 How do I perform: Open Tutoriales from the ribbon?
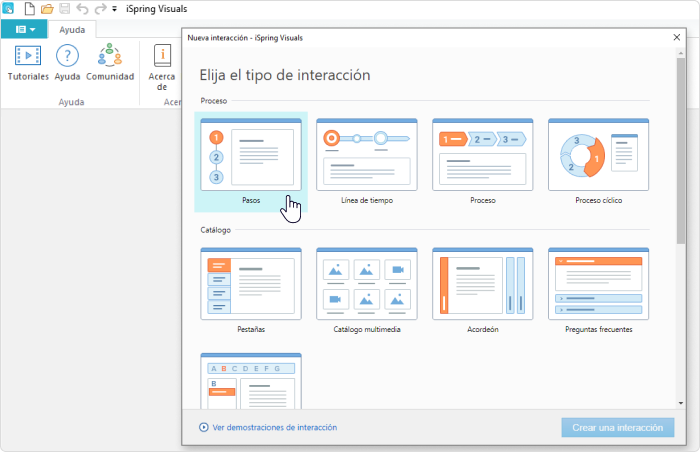28,63
